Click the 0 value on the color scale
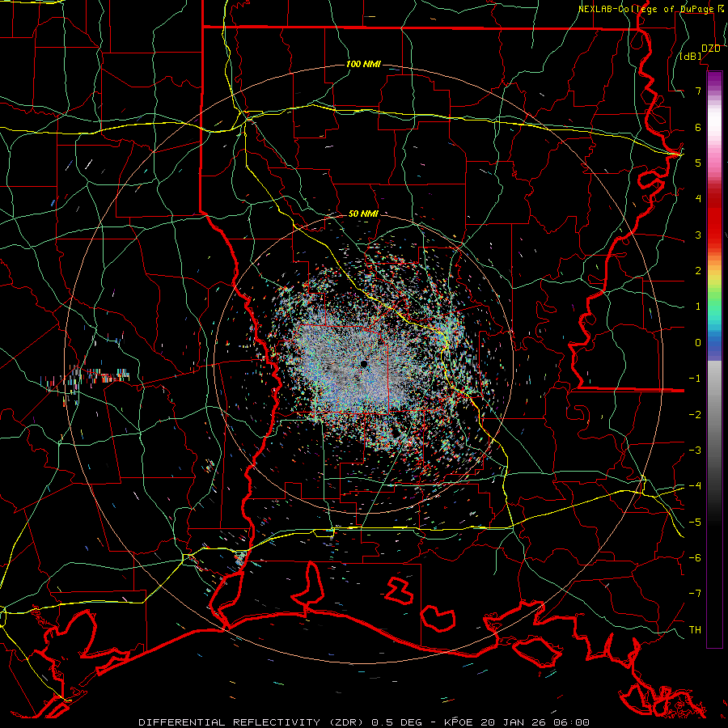The image size is (728, 728). point(698,343)
